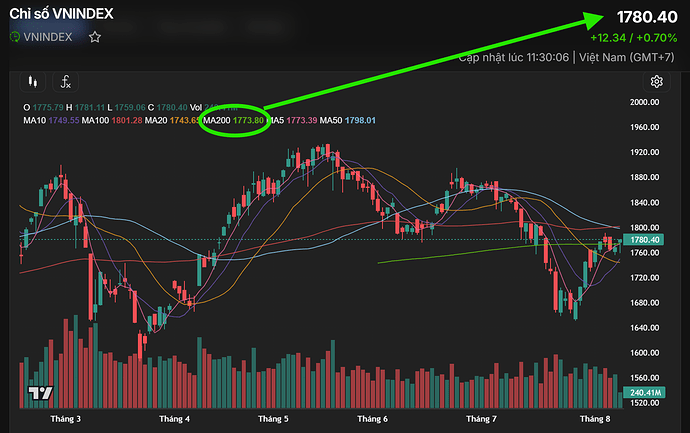Image resolution: width=690 pixels, height=433 pixels.
Task: Click the TradingView logo on chart
Action: (40, 393)
